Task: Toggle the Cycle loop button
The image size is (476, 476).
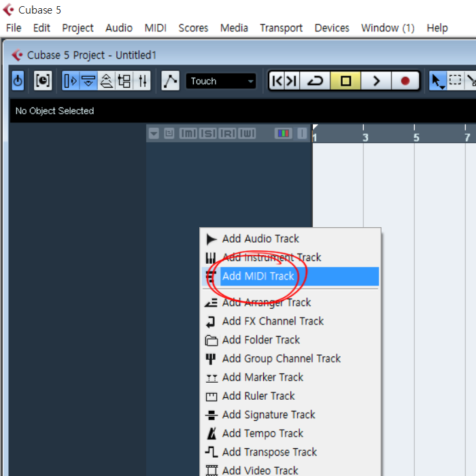Action: pos(315,81)
